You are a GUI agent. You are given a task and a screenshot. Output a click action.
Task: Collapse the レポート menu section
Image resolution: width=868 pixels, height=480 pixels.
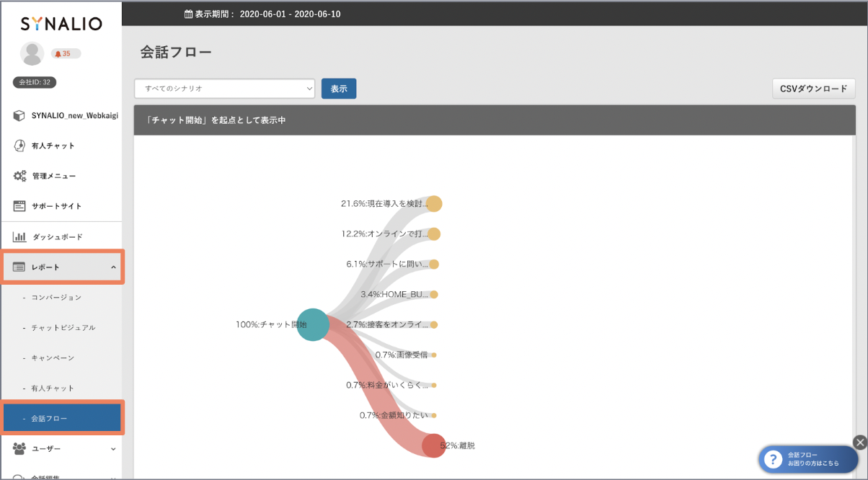tap(113, 267)
